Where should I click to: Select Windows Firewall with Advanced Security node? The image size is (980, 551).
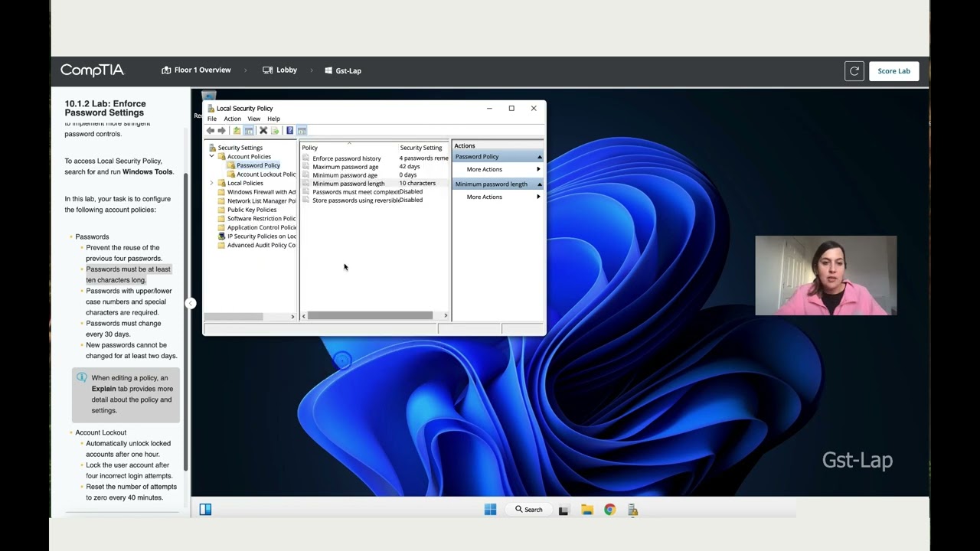click(261, 192)
